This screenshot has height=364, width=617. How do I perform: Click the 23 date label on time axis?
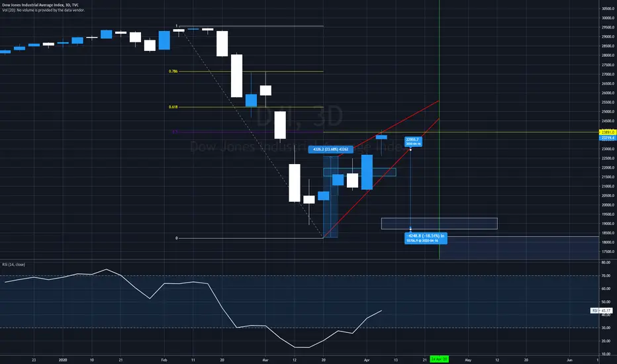click(34, 360)
